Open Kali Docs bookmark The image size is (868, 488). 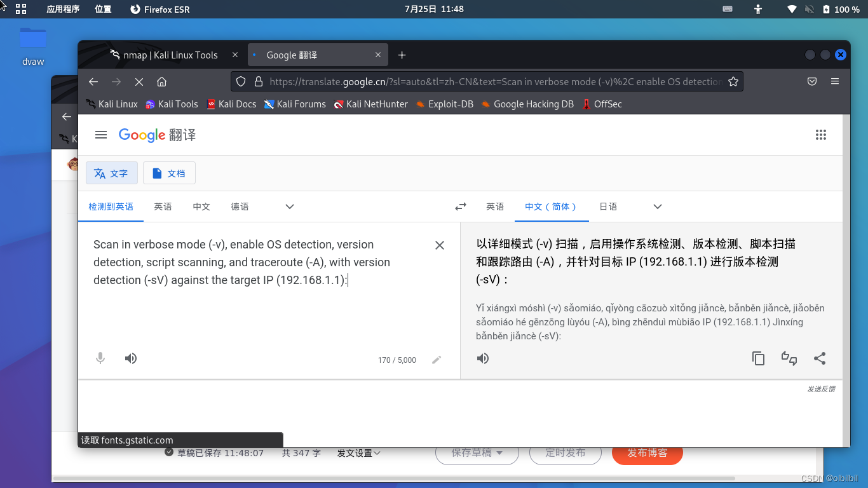(x=231, y=104)
